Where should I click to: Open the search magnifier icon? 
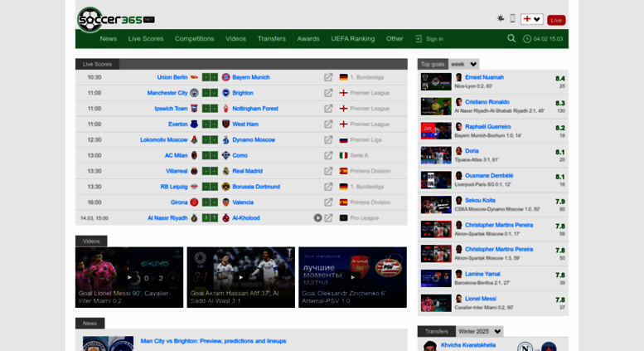(x=511, y=38)
